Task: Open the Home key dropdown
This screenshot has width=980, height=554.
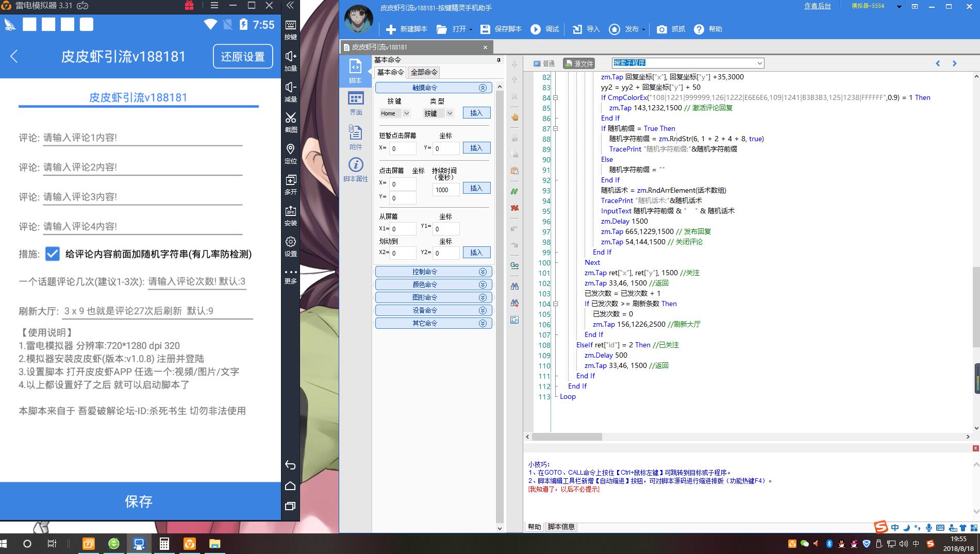Action: (406, 113)
